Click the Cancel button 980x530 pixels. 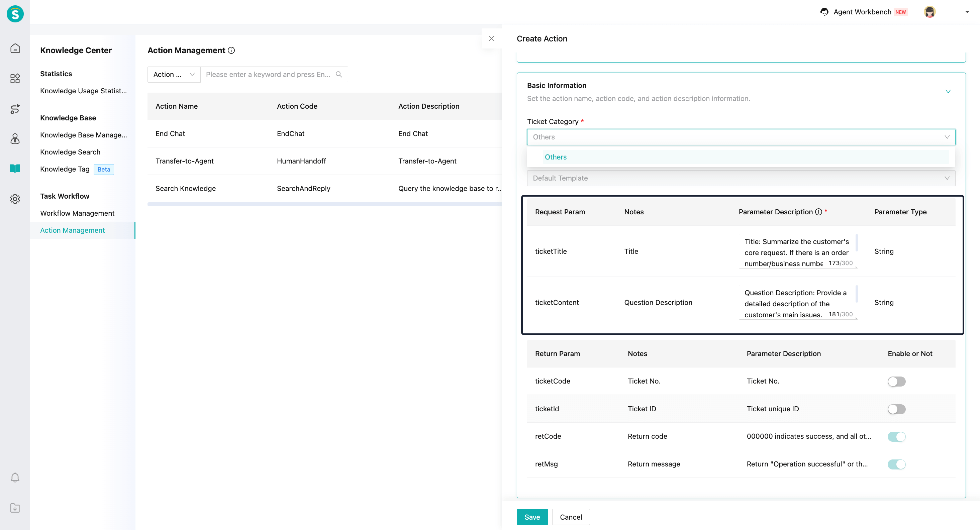coord(570,517)
